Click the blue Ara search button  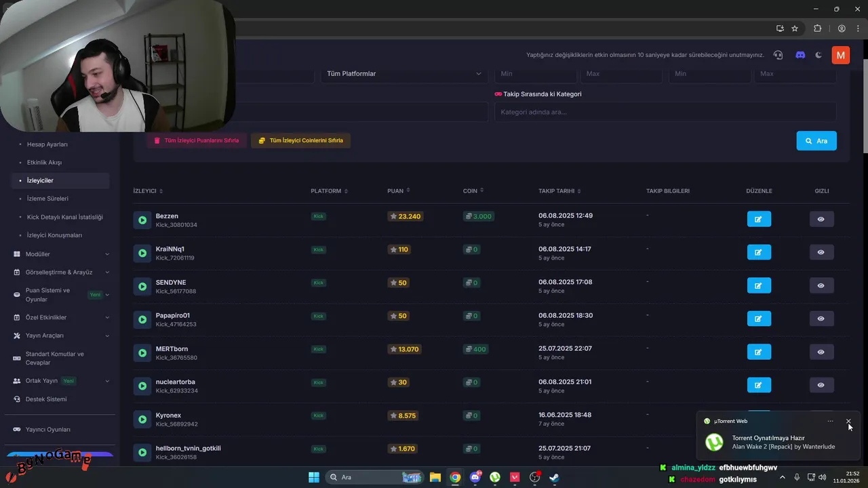point(816,141)
